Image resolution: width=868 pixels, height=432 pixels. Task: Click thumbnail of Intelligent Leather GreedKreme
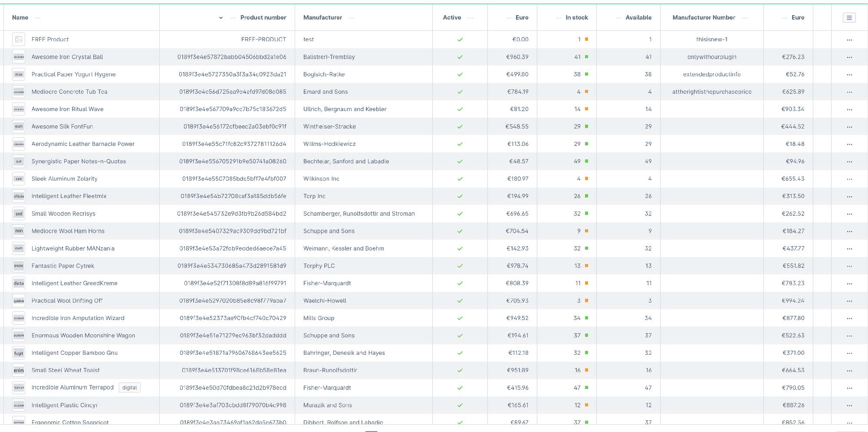coord(19,283)
